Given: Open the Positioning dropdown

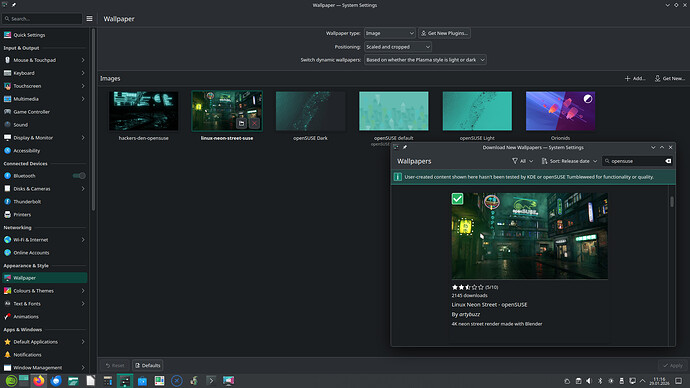Looking at the screenshot, I should [x=398, y=47].
